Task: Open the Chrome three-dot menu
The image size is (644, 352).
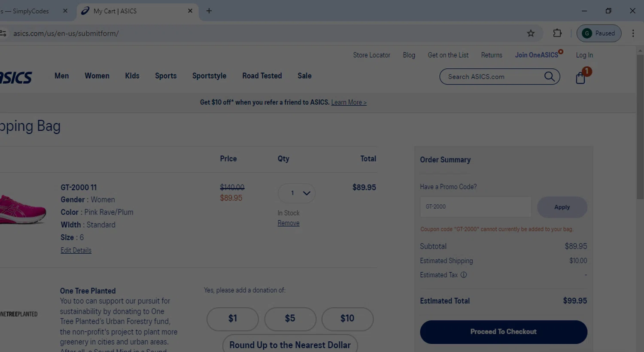Action: click(633, 33)
